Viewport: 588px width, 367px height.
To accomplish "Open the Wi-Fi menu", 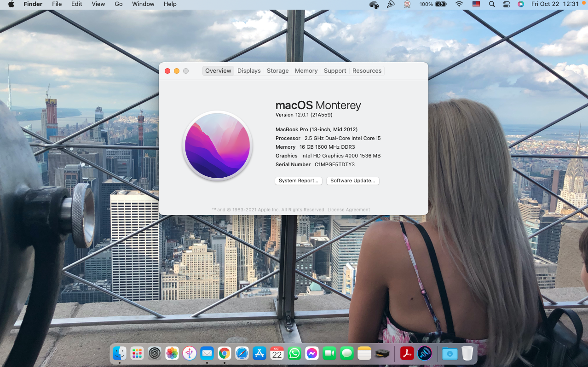I will [459, 4].
